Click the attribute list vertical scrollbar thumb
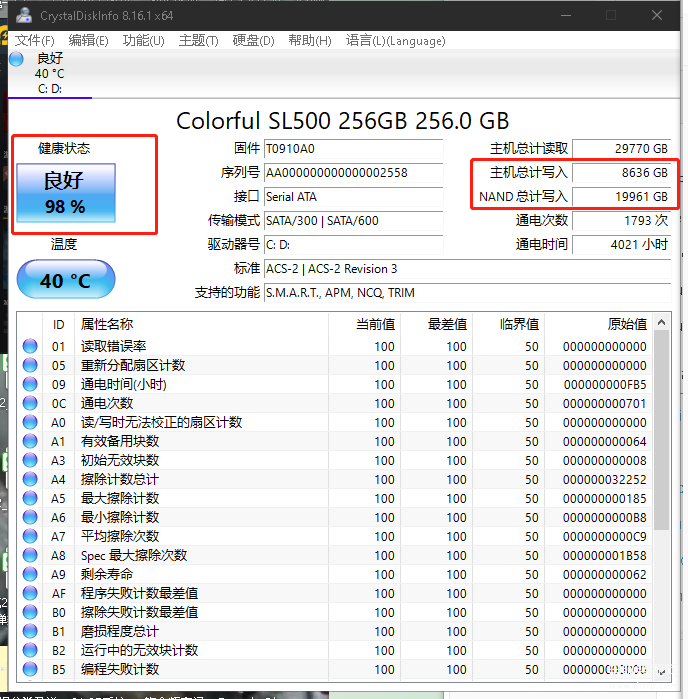Viewport: 688px width, 699px height. tap(662, 430)
